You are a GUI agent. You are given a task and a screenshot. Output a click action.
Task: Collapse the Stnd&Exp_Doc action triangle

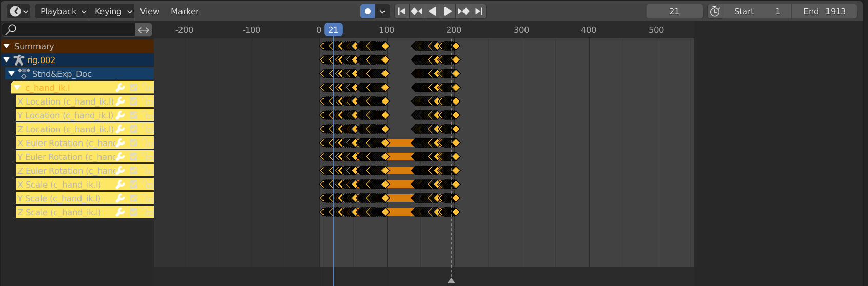coord(12,74)
